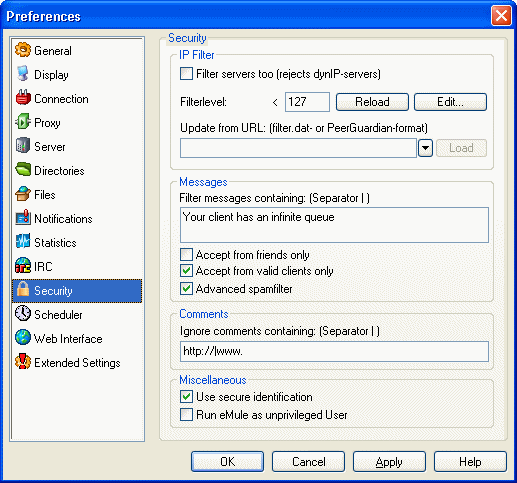Image resolution: width=517 pixels, height=483 pixels.
Task: Click the Extended Settings icon
Action: point(23,362)
